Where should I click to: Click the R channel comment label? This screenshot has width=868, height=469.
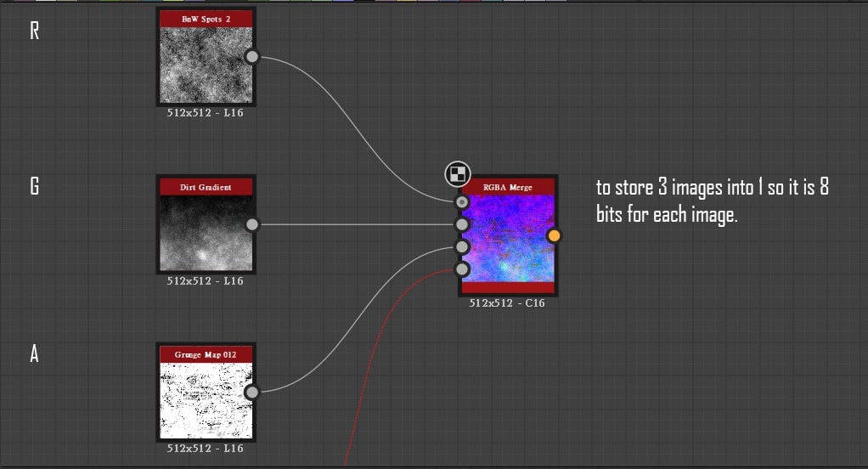click(34, 31)
